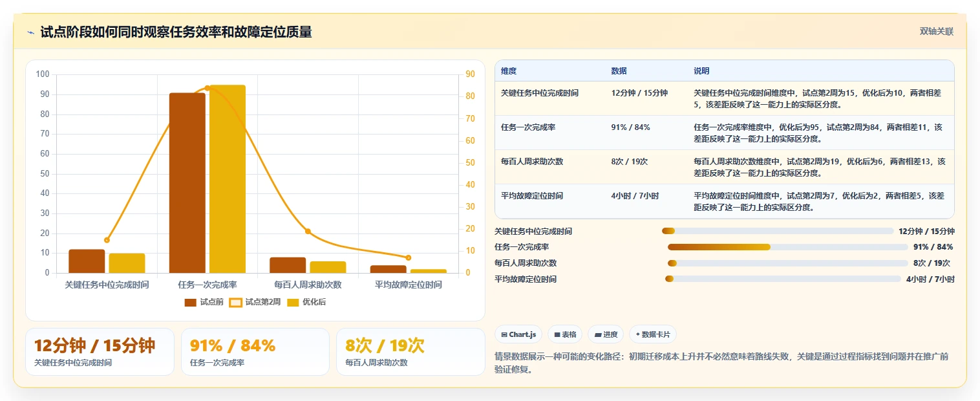Click the 进度 tag chip
Screen dimensions: 980x401
(x=606, y=334)
